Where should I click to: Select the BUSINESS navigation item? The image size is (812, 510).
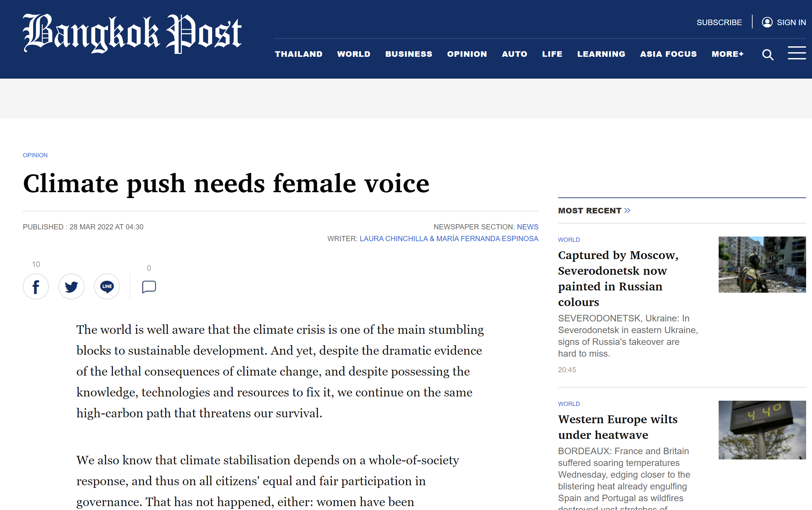coord(409,54)
